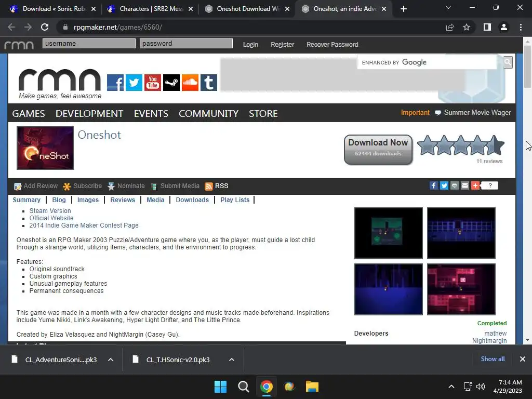Open Chrome side panel
The height and width of the screenshot is (399, 532).
[x=487, y=27]
